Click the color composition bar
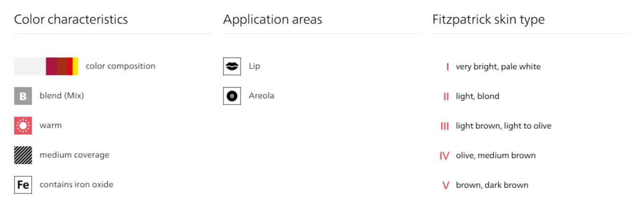This screenshot has height=205, width=644. [x=46, y=66]
